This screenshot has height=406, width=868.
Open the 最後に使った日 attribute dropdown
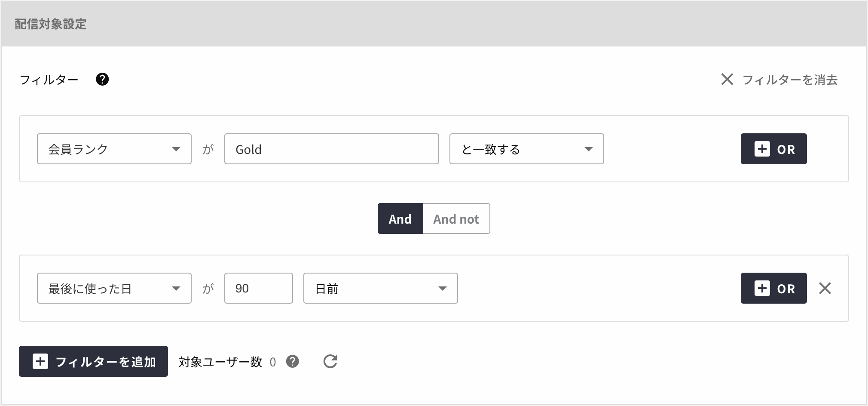(x=114, y=289)
